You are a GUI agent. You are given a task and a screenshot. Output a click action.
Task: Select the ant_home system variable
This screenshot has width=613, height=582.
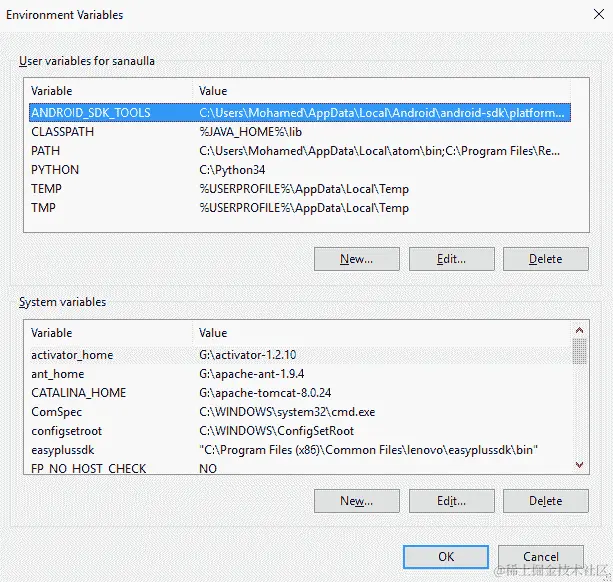[300, 374]
